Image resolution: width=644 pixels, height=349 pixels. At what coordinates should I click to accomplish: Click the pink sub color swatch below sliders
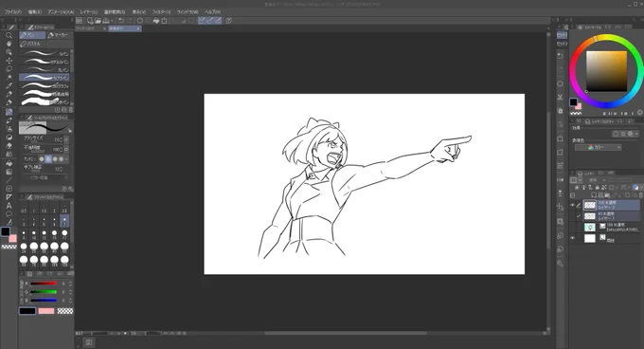(46, 311)
